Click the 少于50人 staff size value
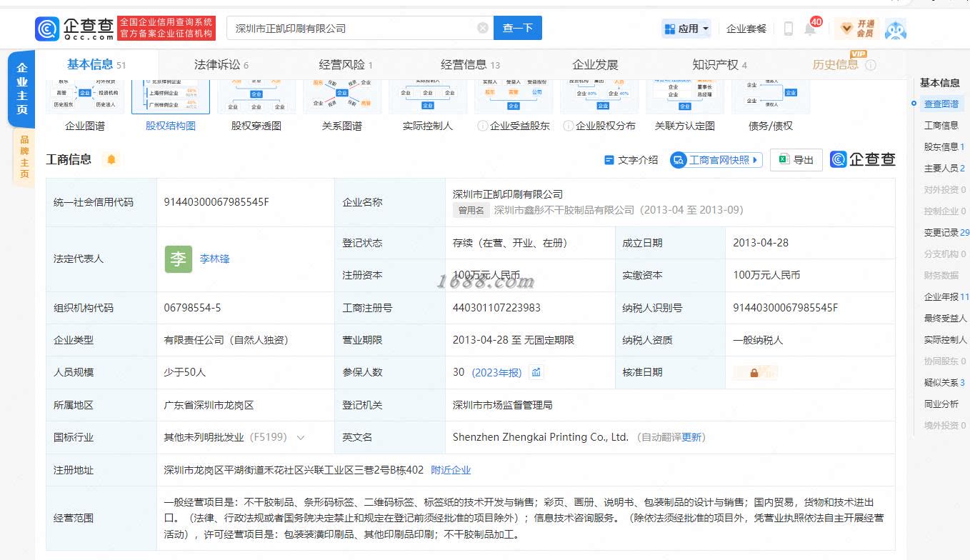970x560 pixels. [184, 372]
